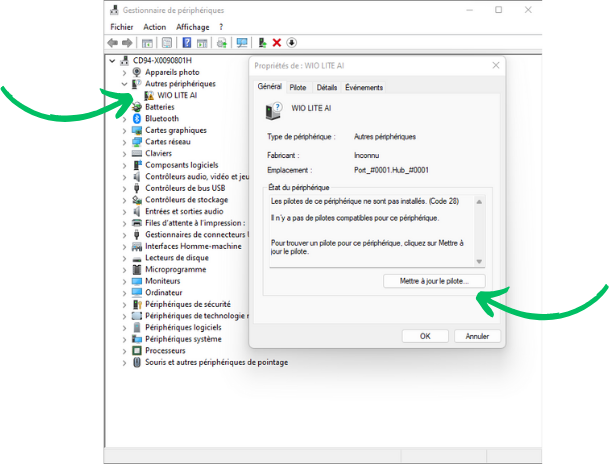Select Contrôleurs audio, vidéo et jeu
Viewport: 610px width, 464px height.
coord(197,177)
